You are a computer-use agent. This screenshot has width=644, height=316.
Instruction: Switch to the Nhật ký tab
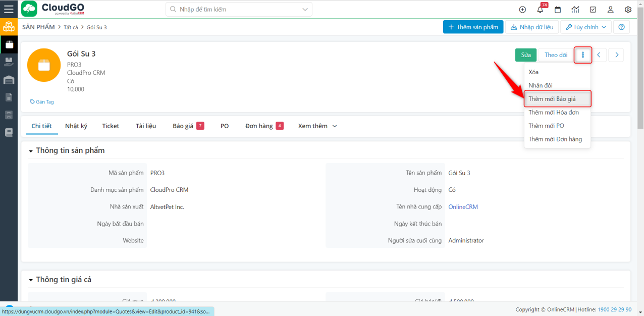[76, 126]
